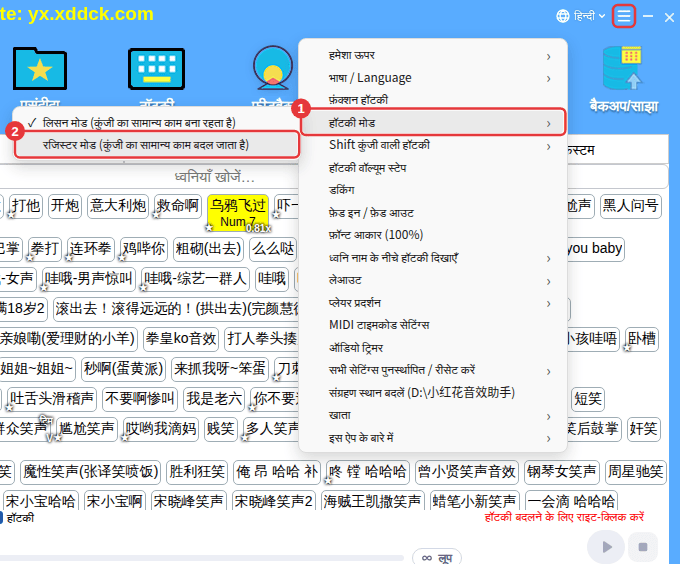The image size is (680, 564).
Task: Play the 连环拳 sound button
Action: [x=91, y=249]
